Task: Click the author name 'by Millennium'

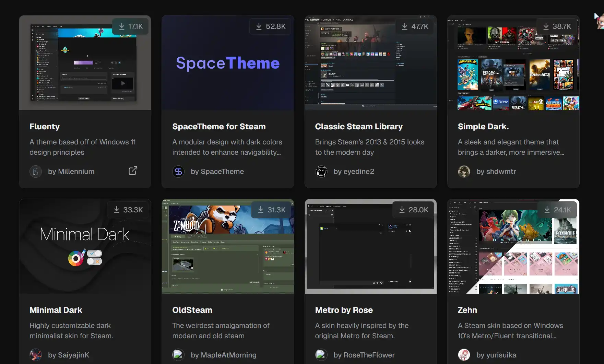Action: [x=71, y=172]
